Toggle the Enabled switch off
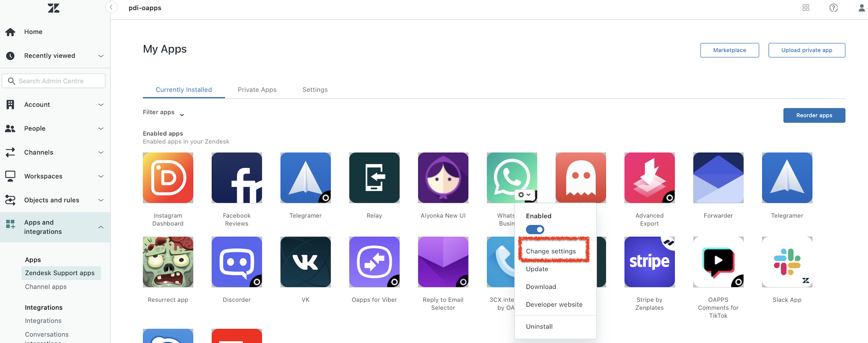 click(535, 230)
